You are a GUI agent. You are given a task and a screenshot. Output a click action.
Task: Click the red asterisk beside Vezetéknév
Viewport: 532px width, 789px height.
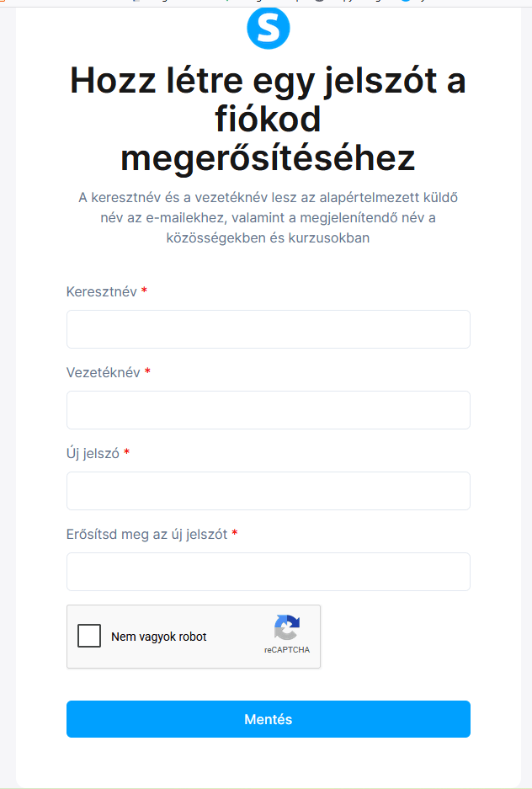pos(147,371)
